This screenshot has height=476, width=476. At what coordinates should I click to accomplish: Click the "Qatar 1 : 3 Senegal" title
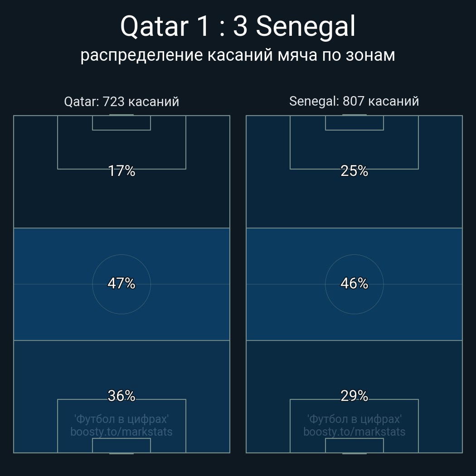[238, 27]
